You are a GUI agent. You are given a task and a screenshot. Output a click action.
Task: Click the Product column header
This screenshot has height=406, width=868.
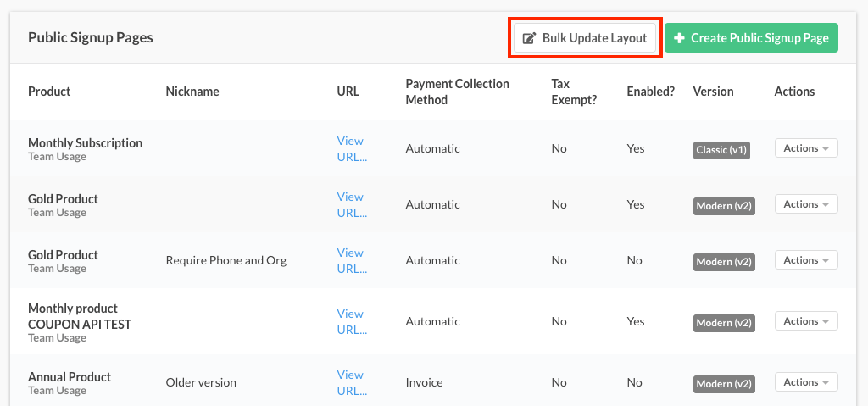(x=49, y=92)
